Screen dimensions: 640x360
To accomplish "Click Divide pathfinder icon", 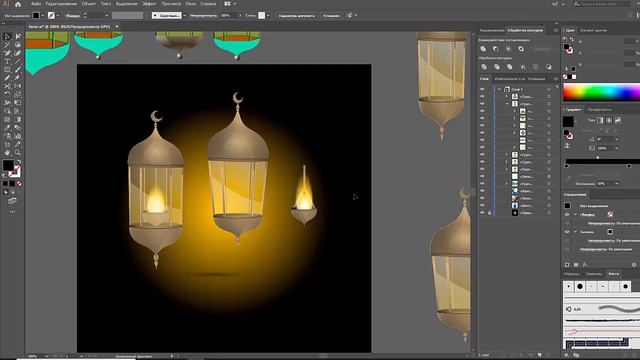I will tap(484, 67).
